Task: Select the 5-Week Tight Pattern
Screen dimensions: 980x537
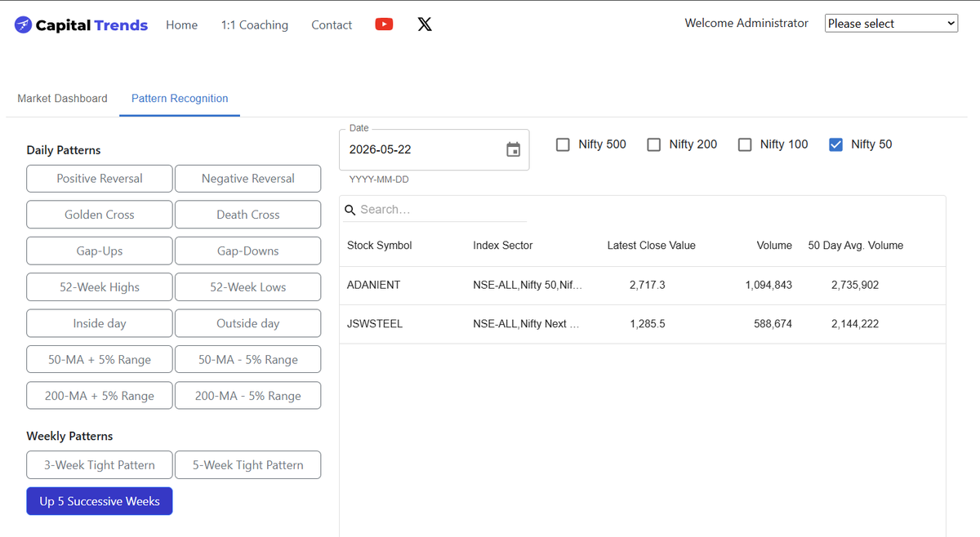Action: point(248,465)
